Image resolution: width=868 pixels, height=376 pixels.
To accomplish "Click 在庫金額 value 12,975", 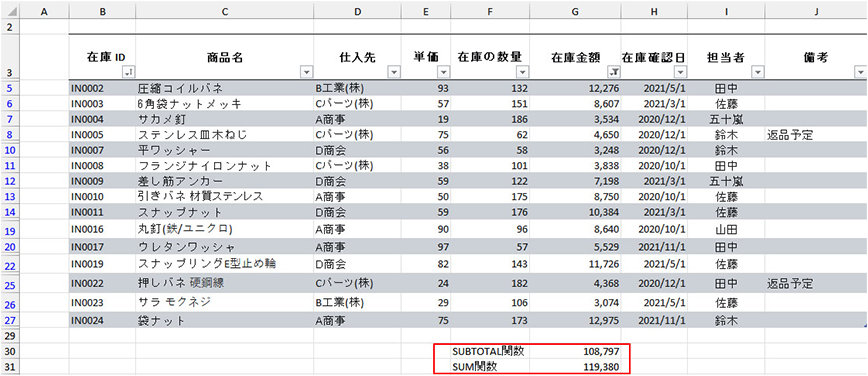I will [575, 320].
